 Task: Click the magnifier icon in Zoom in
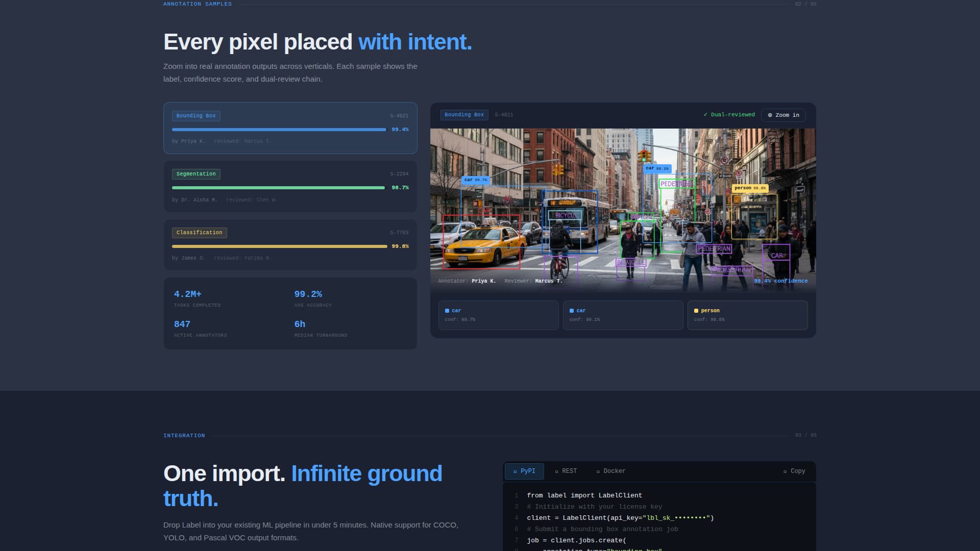click(x=770, y=115)
